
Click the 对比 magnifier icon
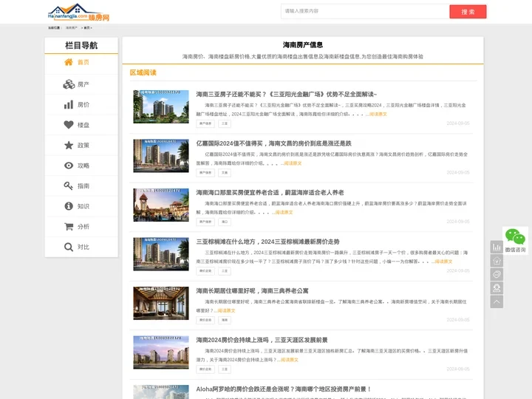coord(69,247)
